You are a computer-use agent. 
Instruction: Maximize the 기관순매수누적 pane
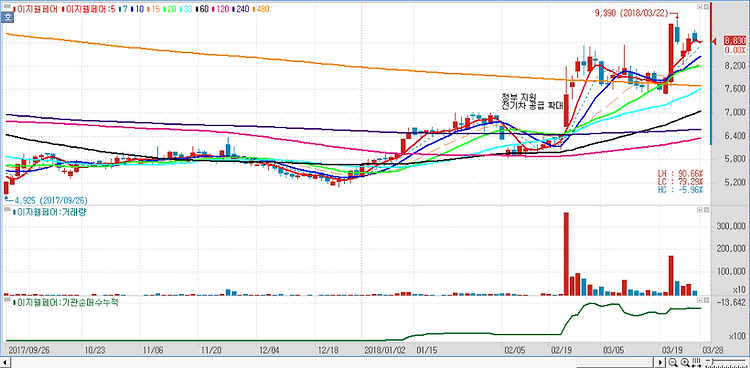pos(700,300)
